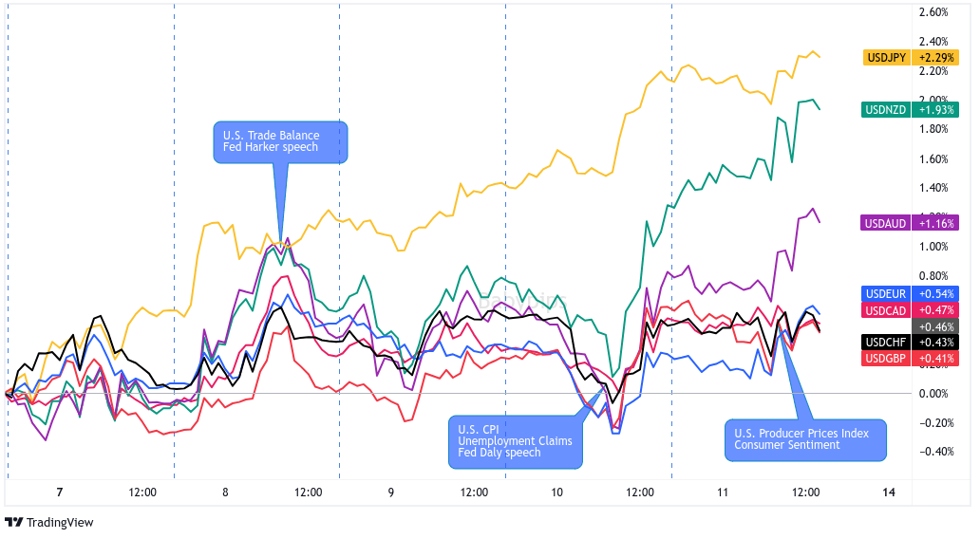Select the USDNZD series label
Viewport: 980px width, 539px height.
(x=885, y=110)
